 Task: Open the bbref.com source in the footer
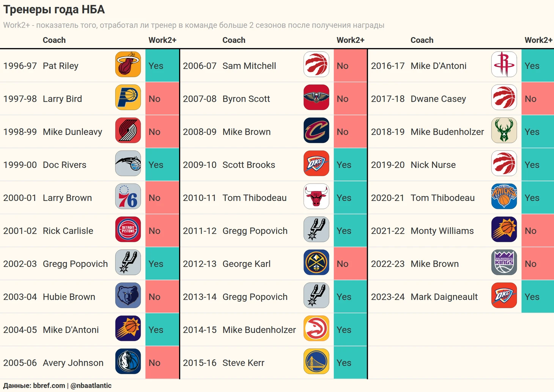(49, 386)
